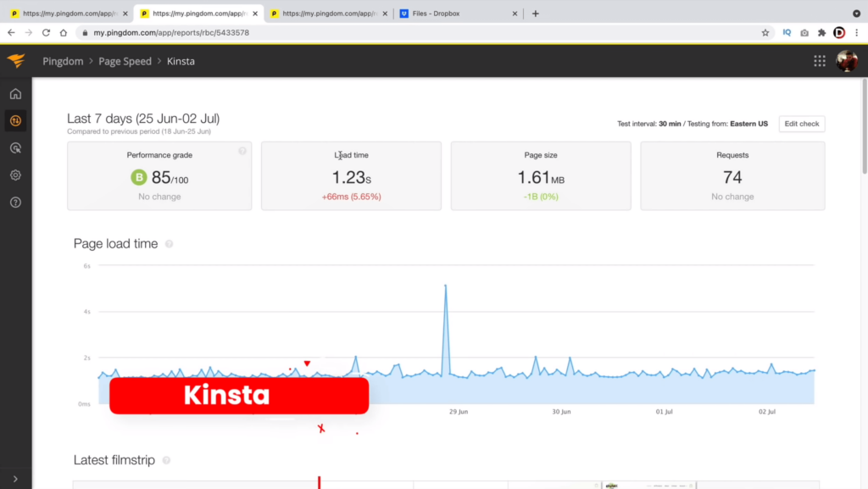Click the Requests 74 card
Viewport: 868px width, 489px height.
[x=732, y=176]
